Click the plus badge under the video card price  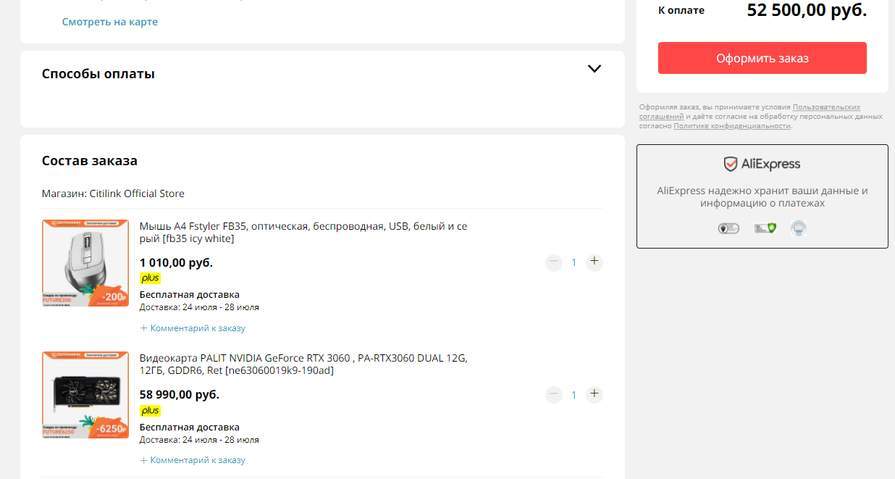[x=150, y=410]
